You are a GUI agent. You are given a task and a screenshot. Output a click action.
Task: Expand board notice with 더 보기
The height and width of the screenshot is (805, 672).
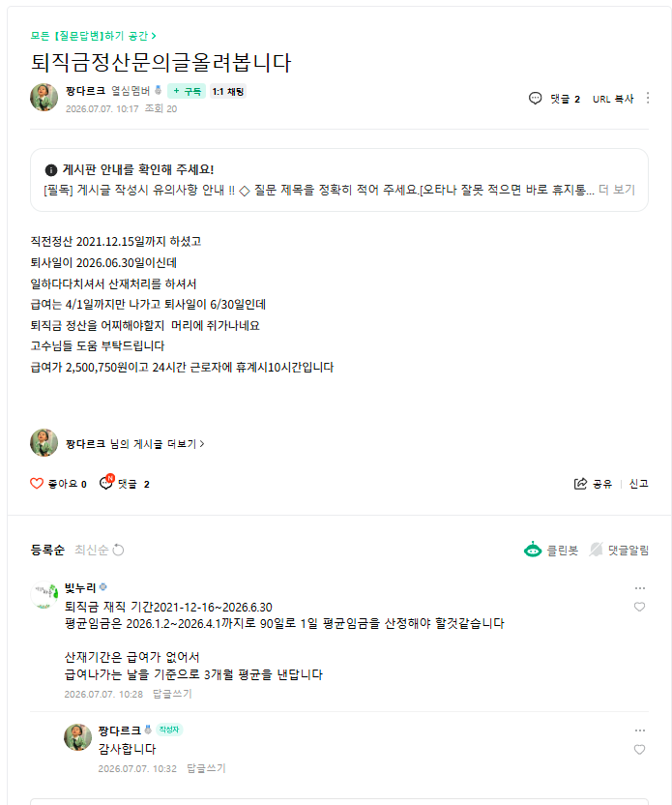pos(617,190)
